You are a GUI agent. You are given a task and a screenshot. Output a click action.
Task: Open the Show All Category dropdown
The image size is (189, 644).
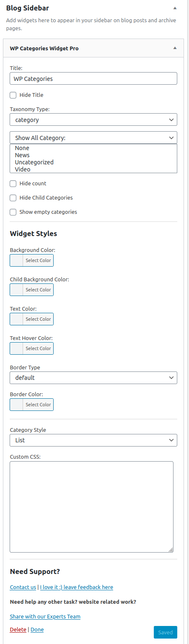[x=93, y=138]
